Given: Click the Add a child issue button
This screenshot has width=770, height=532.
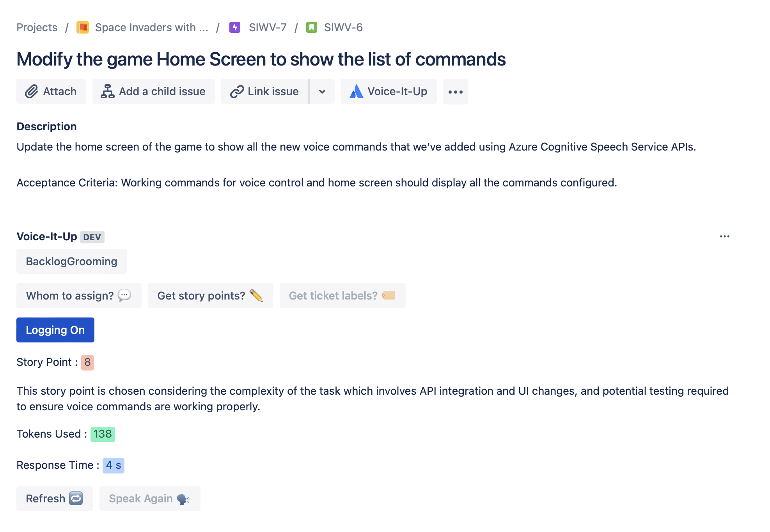Looking at the screenshot, I should [x=153, y=91].
